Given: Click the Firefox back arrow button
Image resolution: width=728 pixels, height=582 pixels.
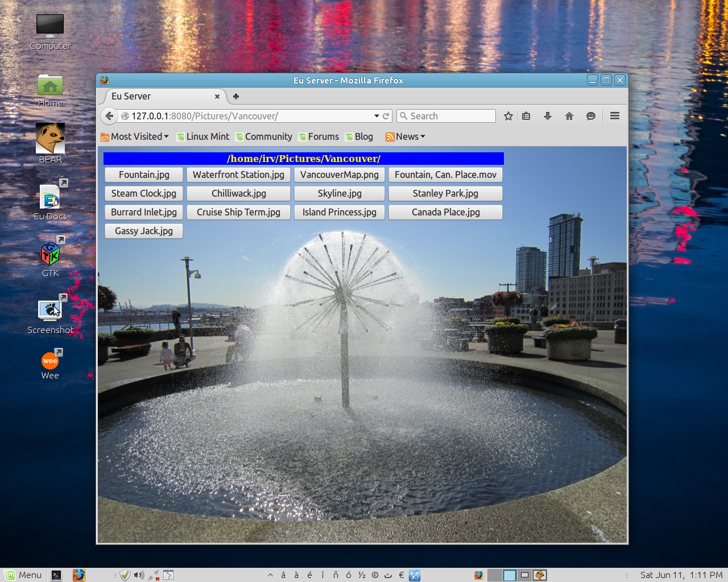Looking at the screenshot, I should pyautogui.click(x=109, y=116).
